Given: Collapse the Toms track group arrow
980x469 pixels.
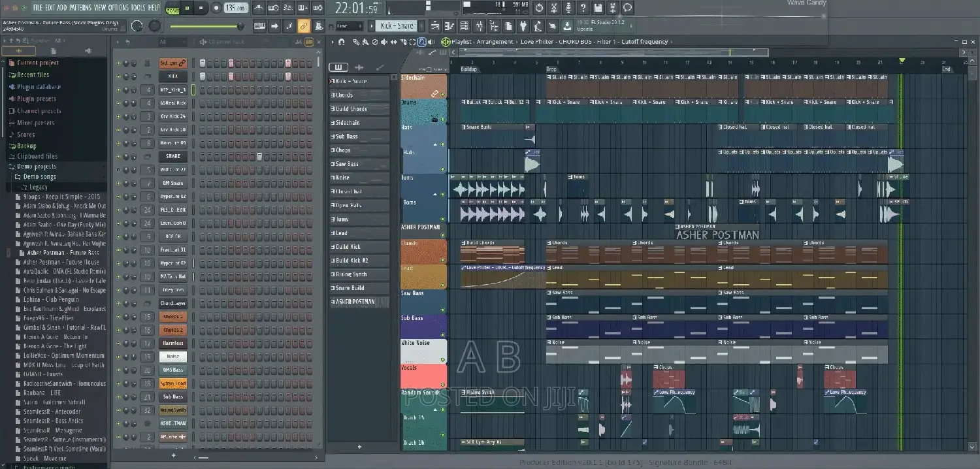Looking at the screenshot, I should point(436,194).
